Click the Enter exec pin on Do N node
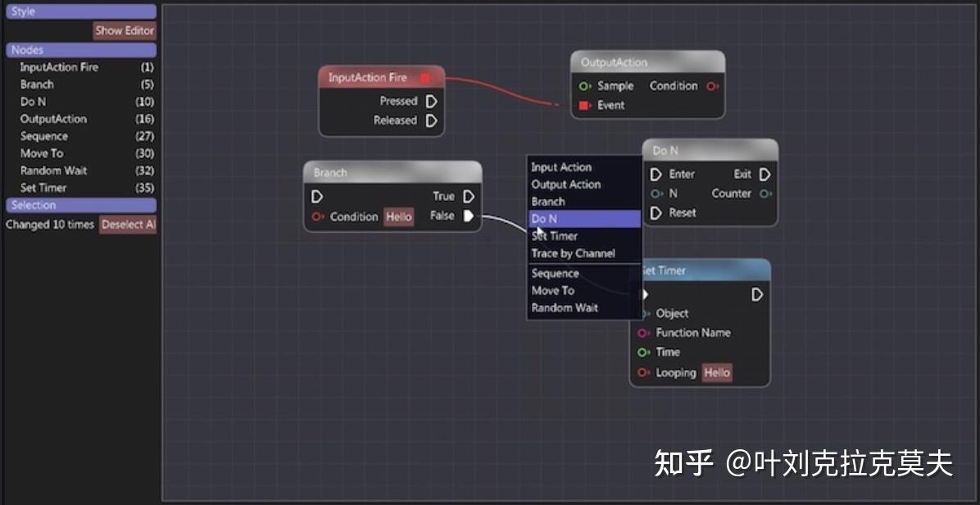The height and width of the screenshot is (505, 980). tap(656, 174)
